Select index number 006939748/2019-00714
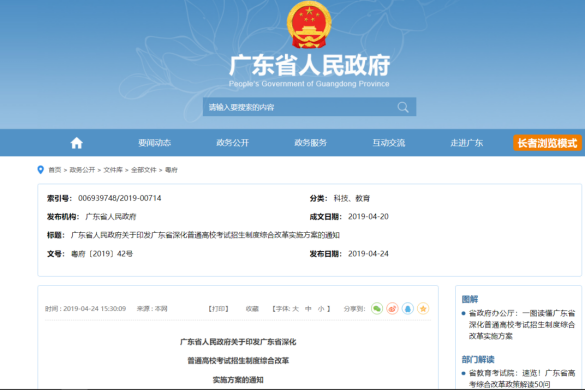 click(x=119, y=198)
